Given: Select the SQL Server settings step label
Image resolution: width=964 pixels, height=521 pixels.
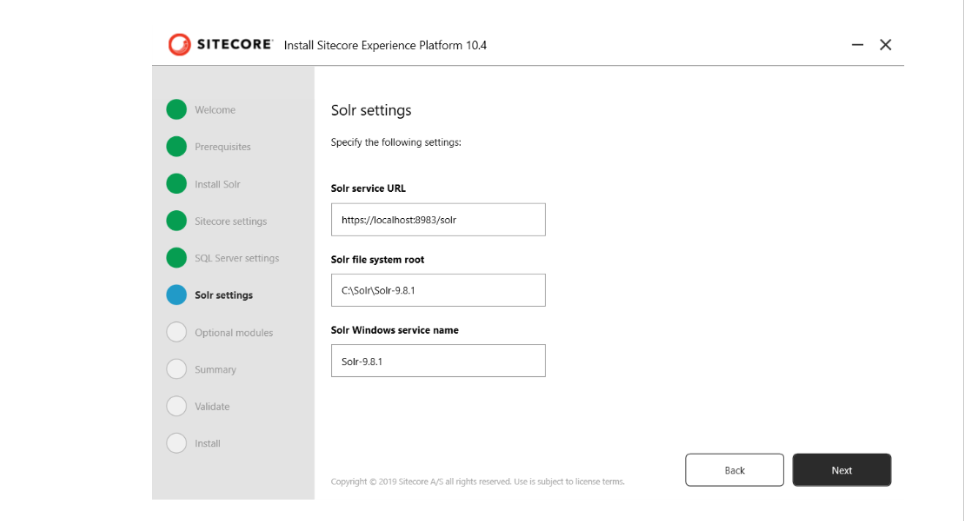Looking at the screenshot, I should coord(237,258).
